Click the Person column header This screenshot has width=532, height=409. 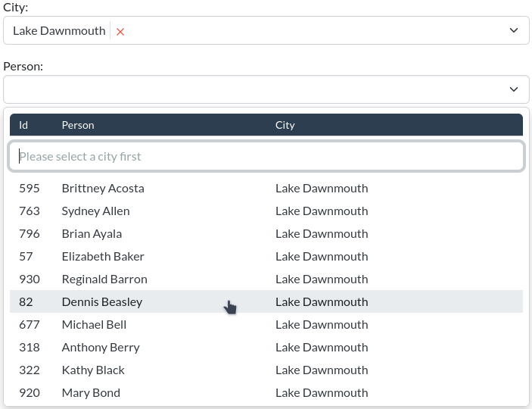point(78,125)
